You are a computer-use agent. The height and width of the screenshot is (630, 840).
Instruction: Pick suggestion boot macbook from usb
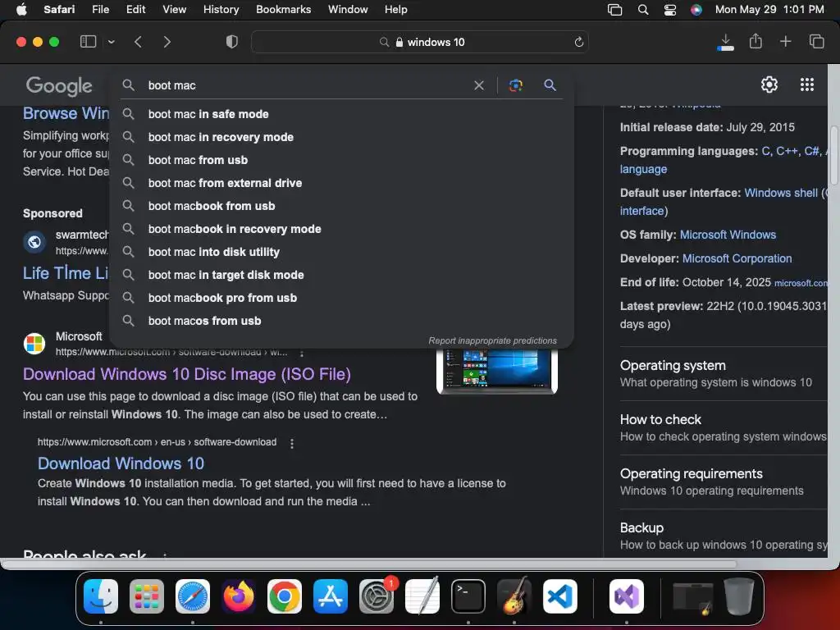(342, 206)
